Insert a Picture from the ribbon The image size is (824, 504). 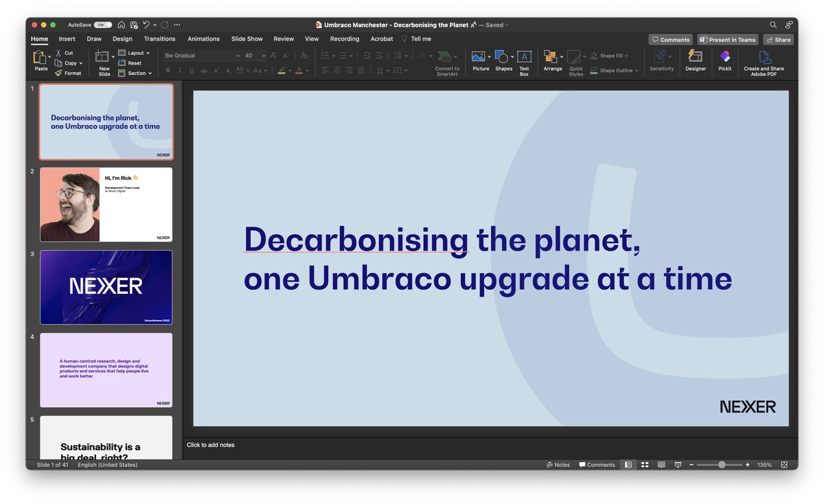[x=481, y=60]
